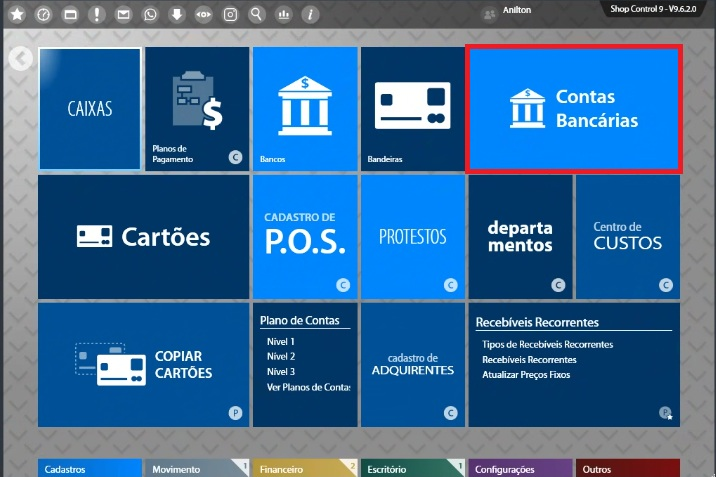
Task: Click the user avatar icon beside Anilton
Action: [x=489, y=14]
